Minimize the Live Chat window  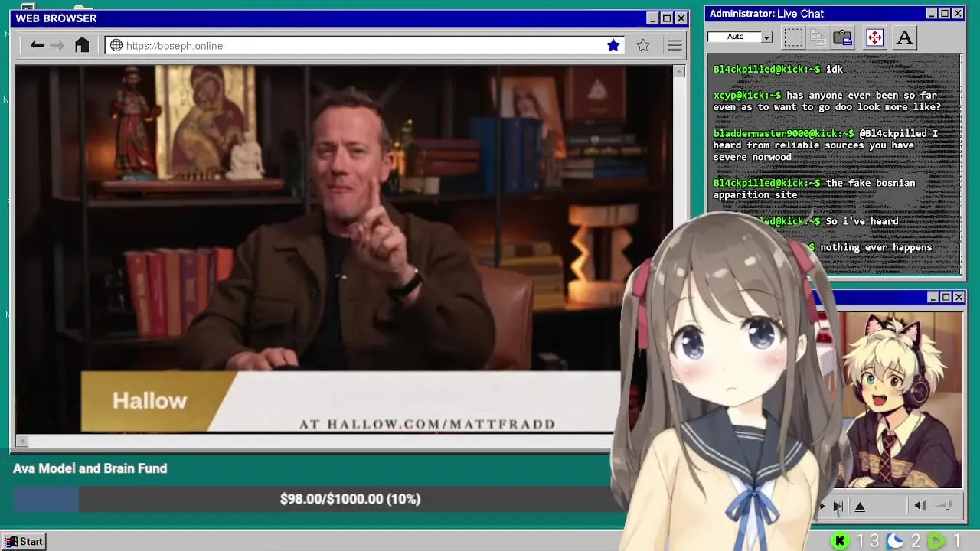coord(932,14)
